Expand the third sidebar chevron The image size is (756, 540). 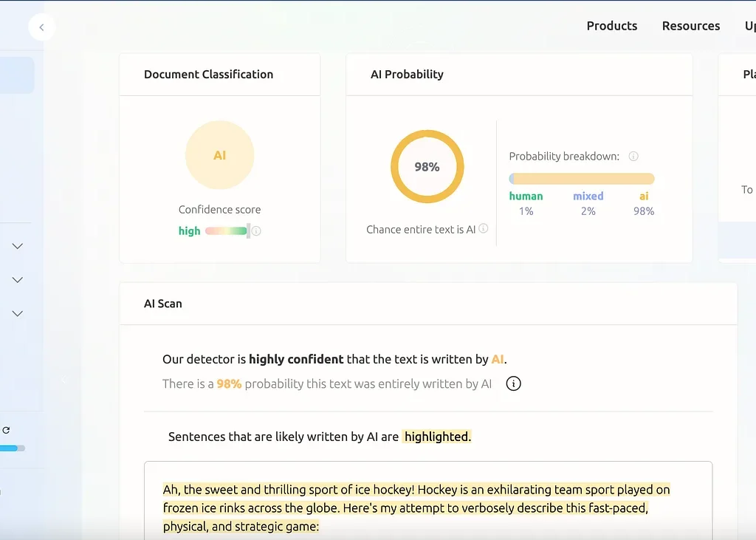18,314
